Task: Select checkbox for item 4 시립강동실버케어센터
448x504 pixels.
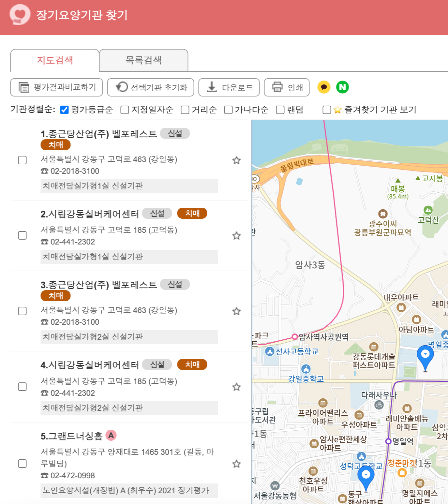Action: click(22, 387)
